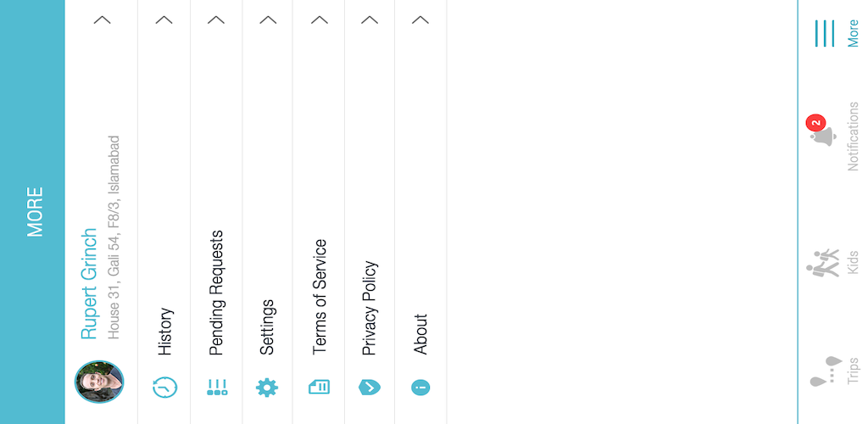Open Terms of Service
Viewport: 868px width, 424px height.
(x=319, y=297)
